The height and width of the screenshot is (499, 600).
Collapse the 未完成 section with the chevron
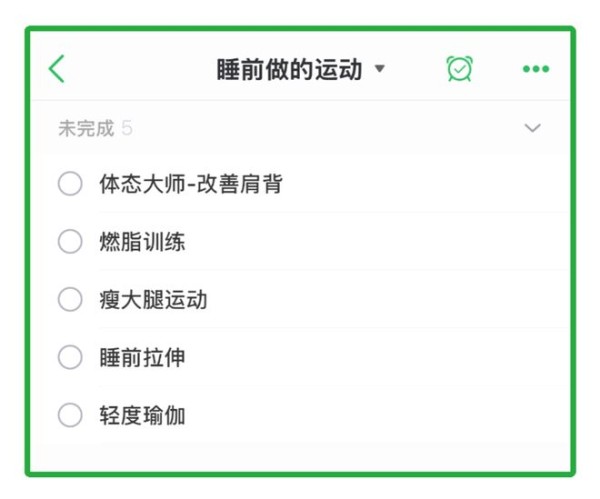pos(532,128)
